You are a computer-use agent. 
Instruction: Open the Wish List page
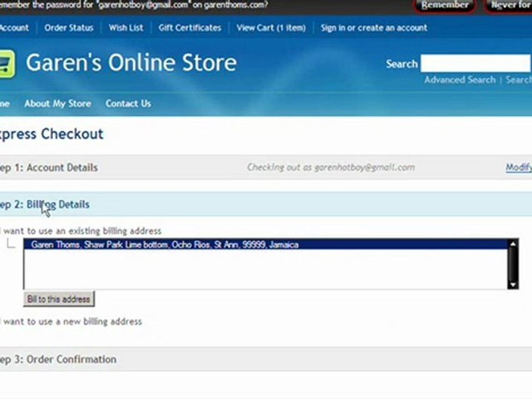click(126, 28)
